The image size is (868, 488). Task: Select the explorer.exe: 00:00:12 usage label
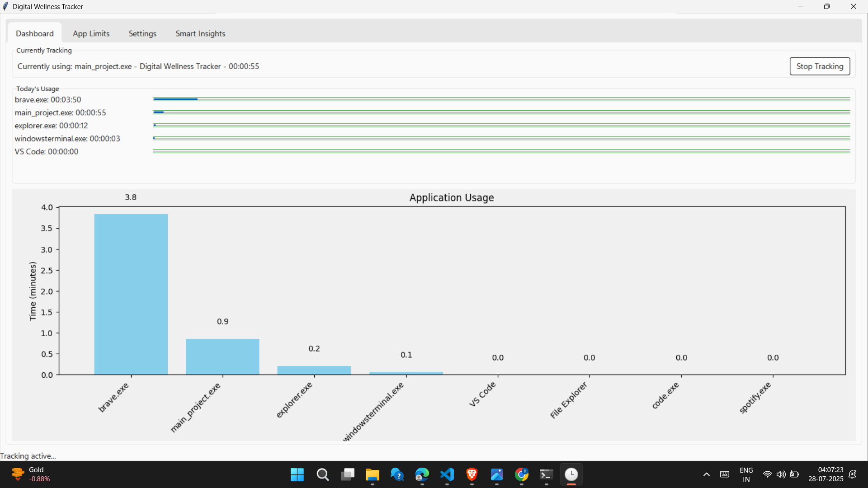[x=51, y=126]
